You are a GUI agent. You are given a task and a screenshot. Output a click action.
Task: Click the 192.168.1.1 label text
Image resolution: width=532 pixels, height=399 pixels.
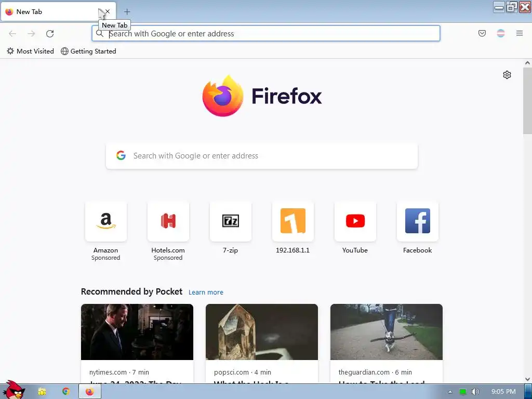tap(293, 250)
